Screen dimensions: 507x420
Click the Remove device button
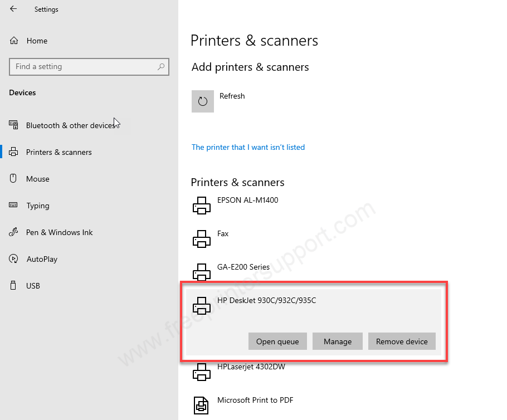402,341
